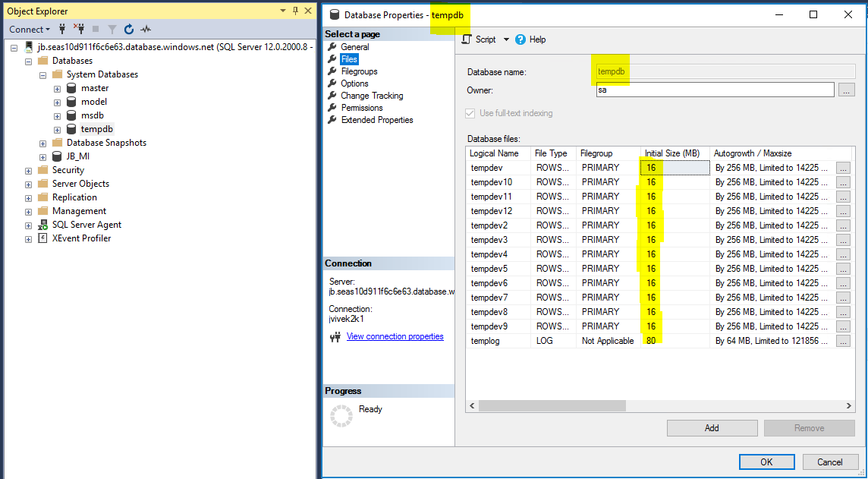Expand the Security folder node

coord(28,170)
